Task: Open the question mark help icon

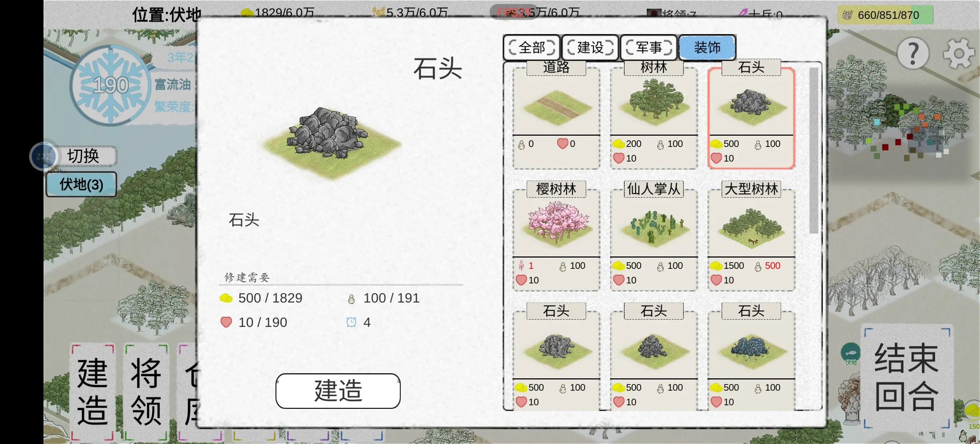Action: coord(913,54)
